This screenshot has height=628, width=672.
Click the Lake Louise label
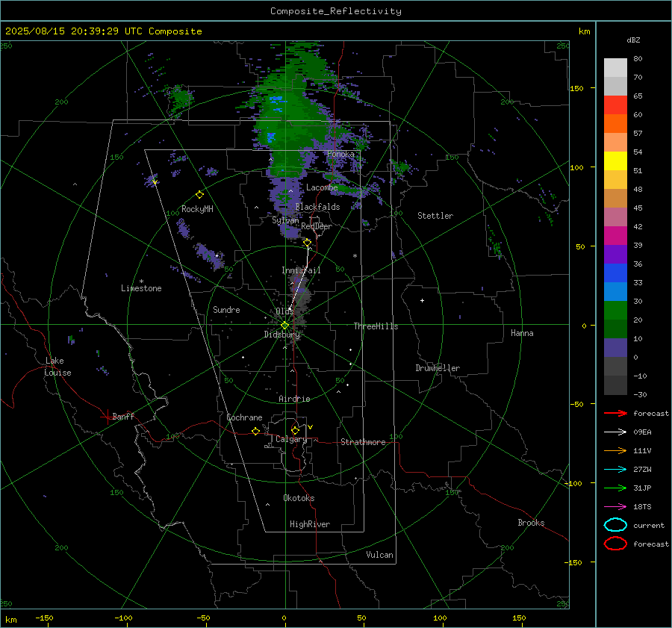pos(57,367)
